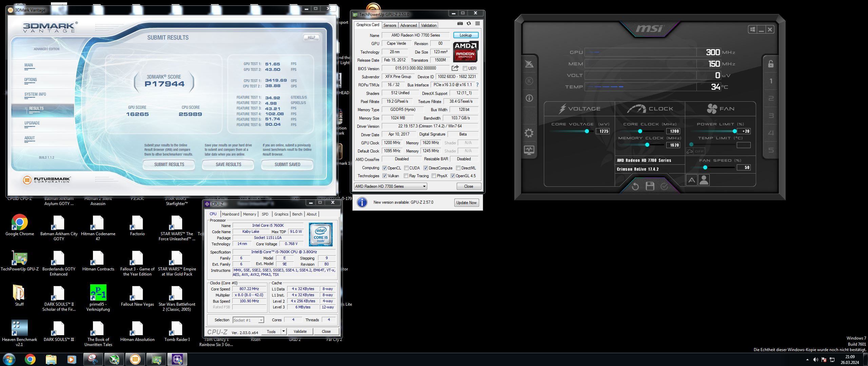Open the GPU selection dropdown in GPU-Z
Screen dimensions: 868x366
point(390,186)
